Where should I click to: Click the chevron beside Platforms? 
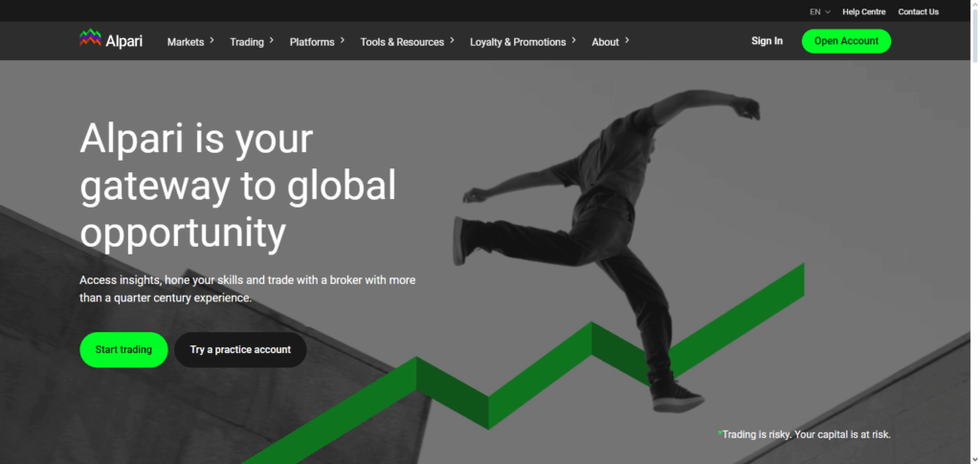(x=343, y=40)
